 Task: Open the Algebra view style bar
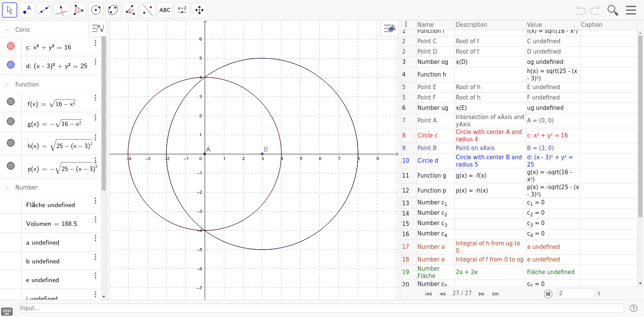click(x=98, y=28)
